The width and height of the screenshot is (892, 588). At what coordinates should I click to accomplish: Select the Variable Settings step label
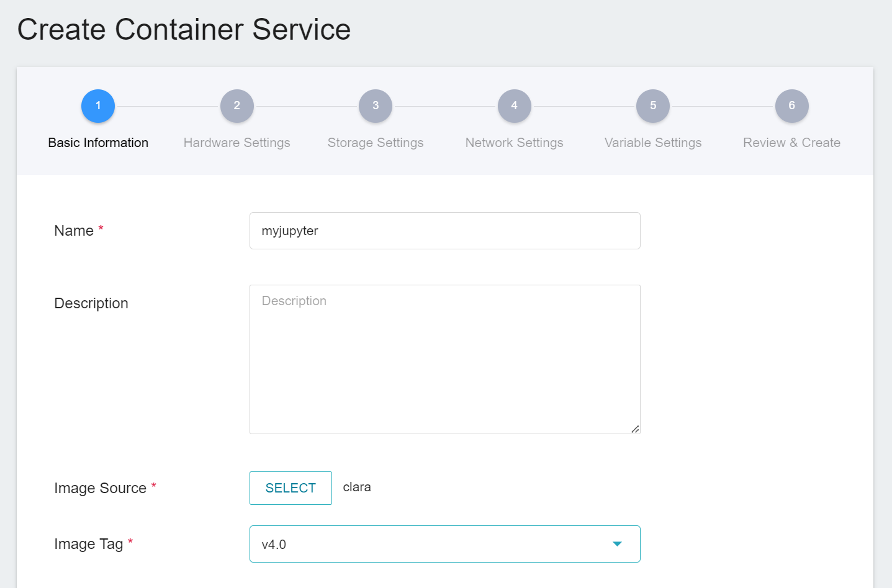(x=653, y=143)
